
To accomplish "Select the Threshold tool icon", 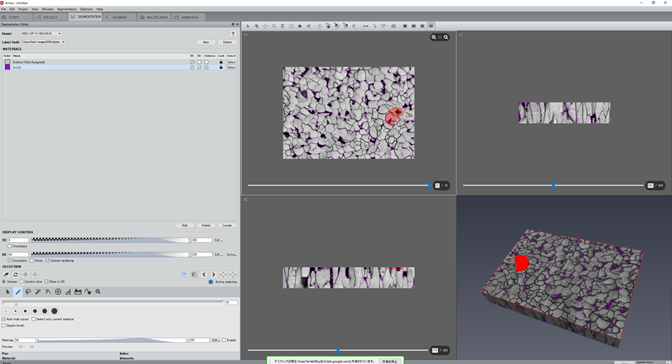I will tap(68, 292).
